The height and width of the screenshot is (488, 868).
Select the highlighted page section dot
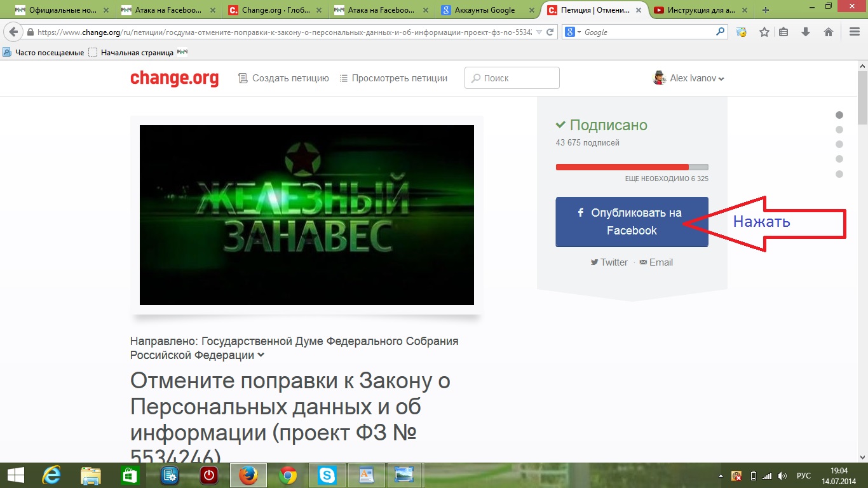click(x=839, y=115)
